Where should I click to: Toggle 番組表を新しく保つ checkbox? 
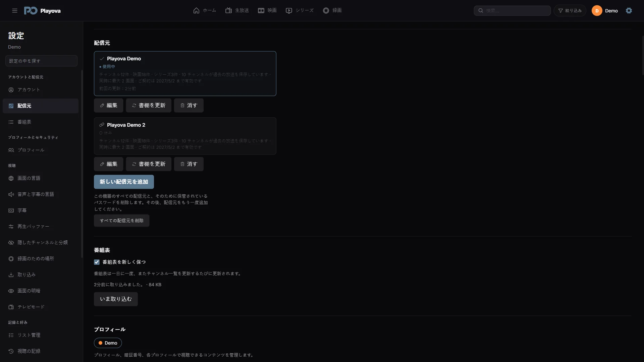pos(97,262)
